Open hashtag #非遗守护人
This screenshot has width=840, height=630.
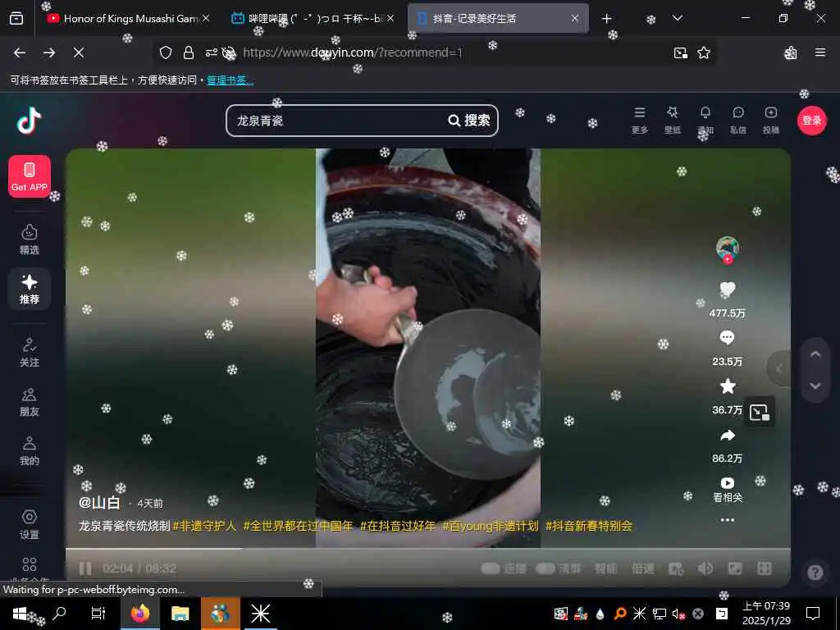(204, 526)
